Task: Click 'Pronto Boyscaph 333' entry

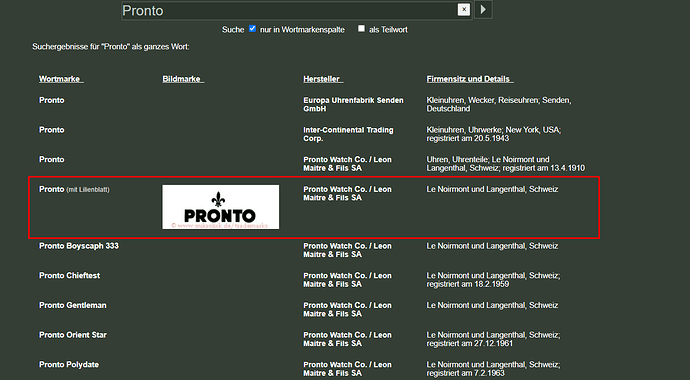Action: 79,246
